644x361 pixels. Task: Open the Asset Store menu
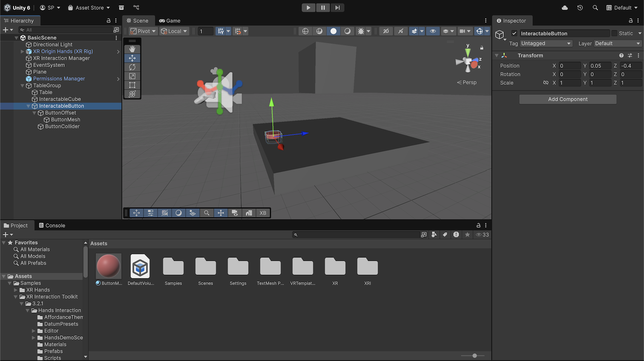pyautogui.click(x=89, y=8)
